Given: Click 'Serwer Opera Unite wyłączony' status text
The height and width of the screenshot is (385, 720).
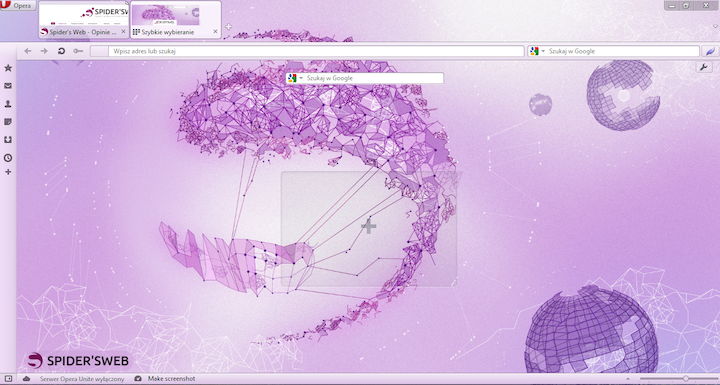Looking at the screenshot, I should [82, 379].
